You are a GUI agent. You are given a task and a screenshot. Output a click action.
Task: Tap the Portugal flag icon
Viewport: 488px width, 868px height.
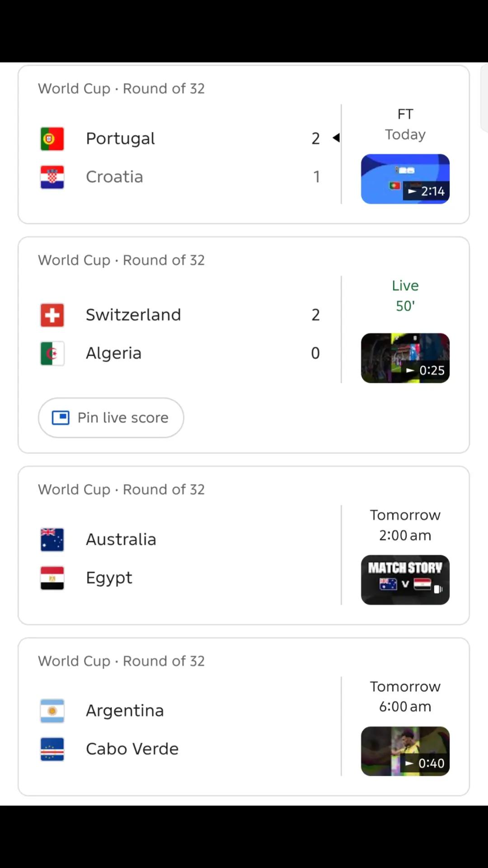tap(52, 138)
